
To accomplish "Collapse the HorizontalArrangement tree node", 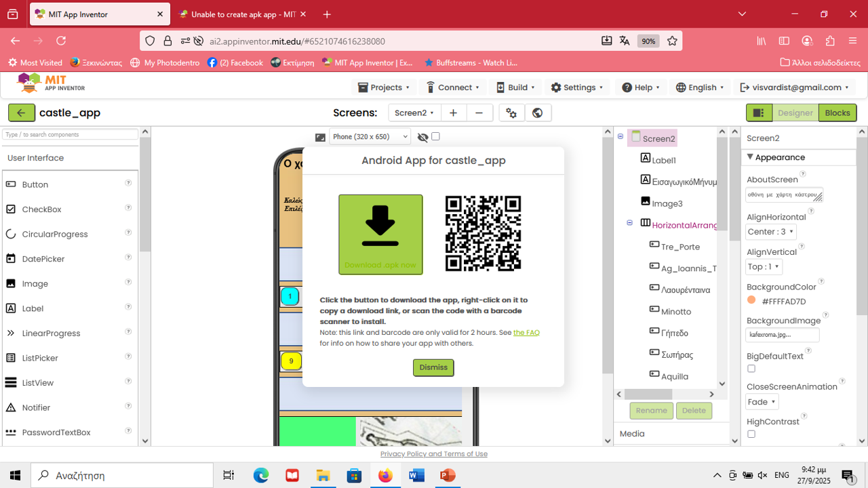I will click(629, 223).
